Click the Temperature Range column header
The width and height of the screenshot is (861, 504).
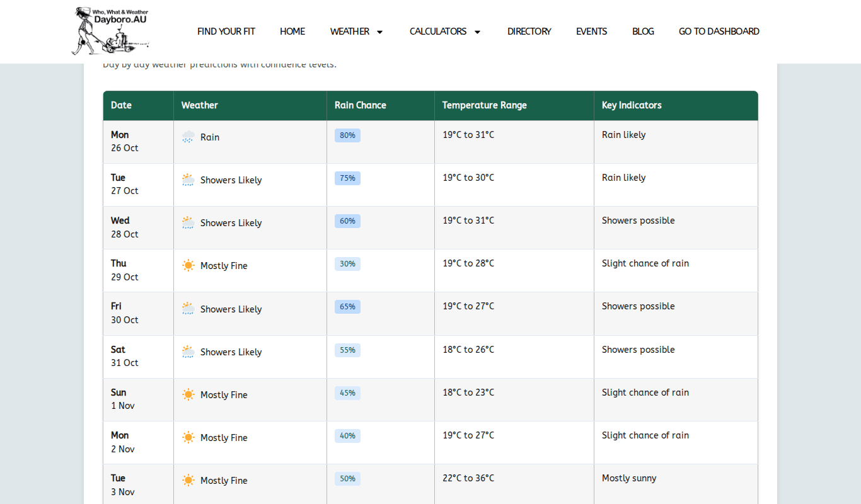514,105
